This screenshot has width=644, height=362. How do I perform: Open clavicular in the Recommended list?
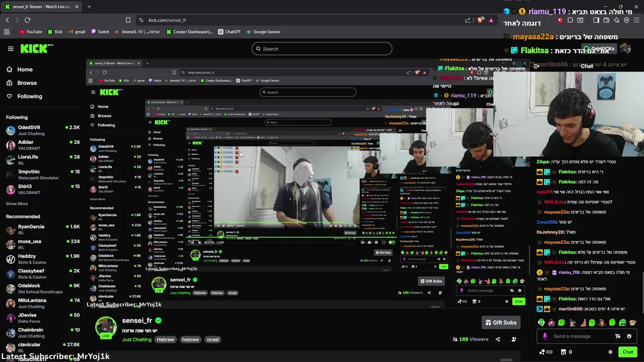(x=43, y=347)
